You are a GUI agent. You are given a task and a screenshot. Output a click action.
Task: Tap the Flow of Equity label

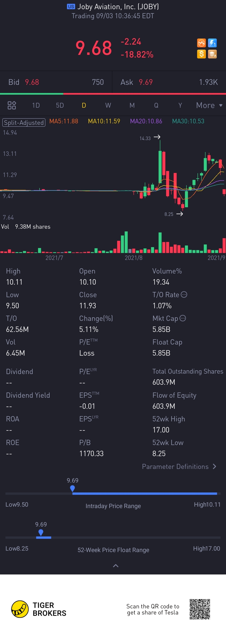coord(174,395)
